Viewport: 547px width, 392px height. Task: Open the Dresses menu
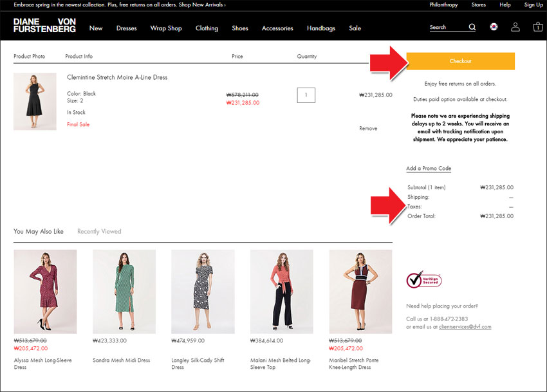[x=126, y=28]
